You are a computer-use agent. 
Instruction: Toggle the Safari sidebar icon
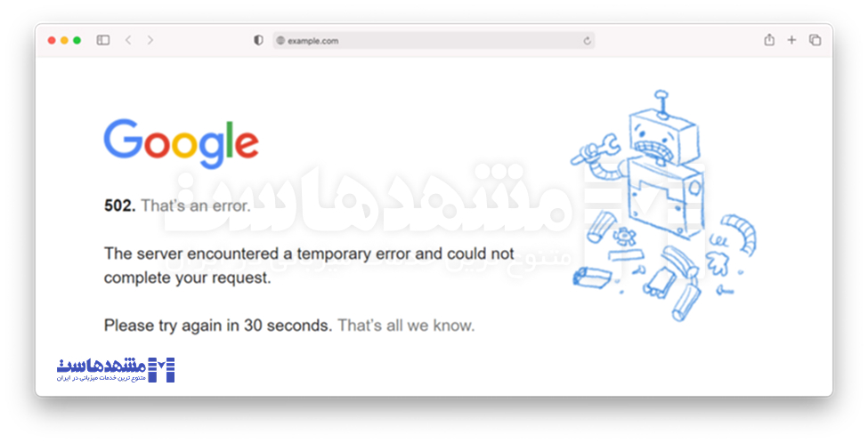tap(103, 40)
